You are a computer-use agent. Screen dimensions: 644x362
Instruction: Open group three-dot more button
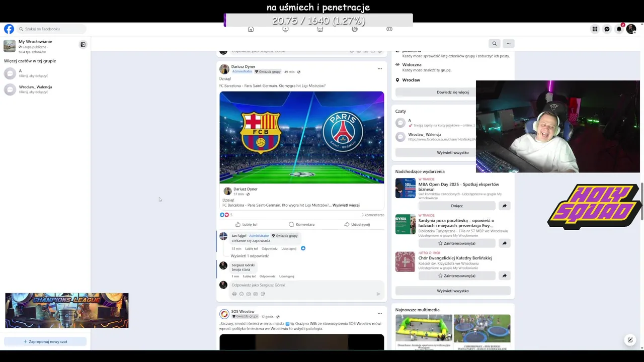(509, 44)
